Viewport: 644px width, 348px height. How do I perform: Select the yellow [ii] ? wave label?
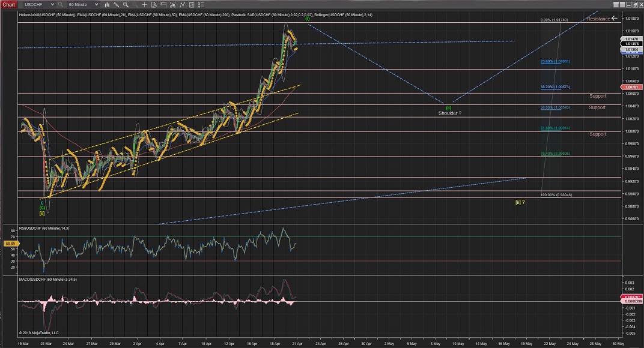pyautogui.click(x=520, y=202)
